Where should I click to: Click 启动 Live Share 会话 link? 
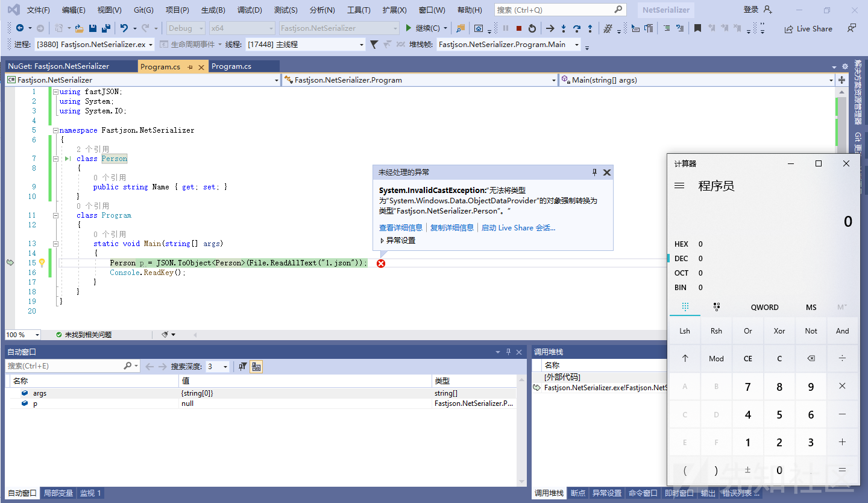click(x=518, y=227)
